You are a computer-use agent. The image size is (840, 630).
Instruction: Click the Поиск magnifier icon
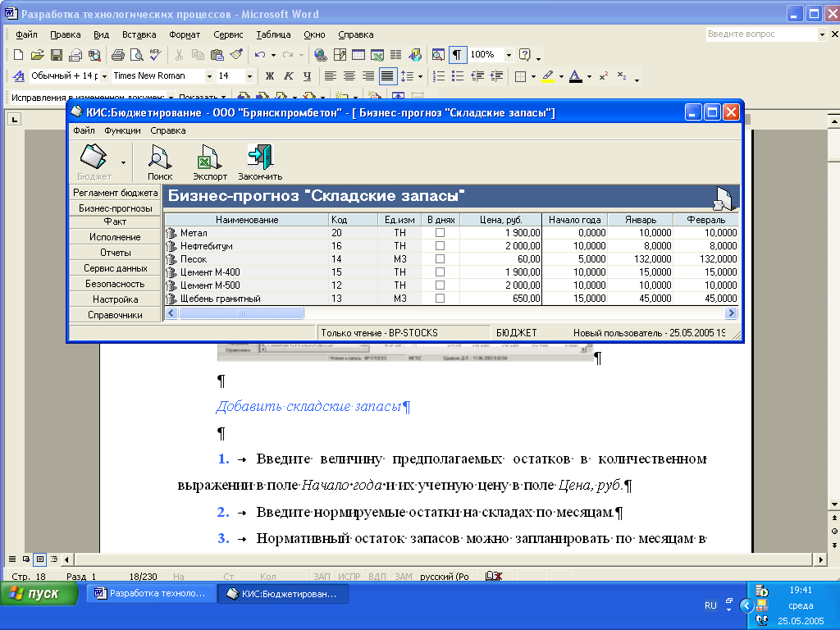(160, 162)
